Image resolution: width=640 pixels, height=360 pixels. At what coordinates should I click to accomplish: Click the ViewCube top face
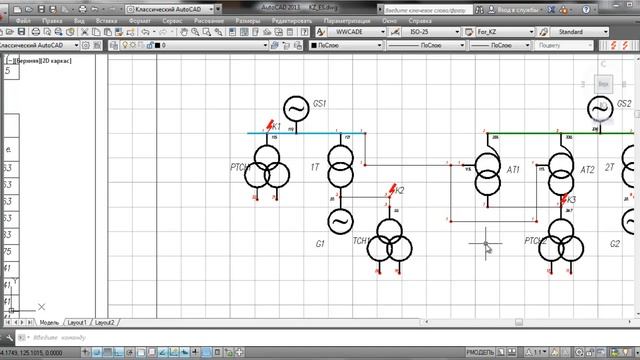603,84
